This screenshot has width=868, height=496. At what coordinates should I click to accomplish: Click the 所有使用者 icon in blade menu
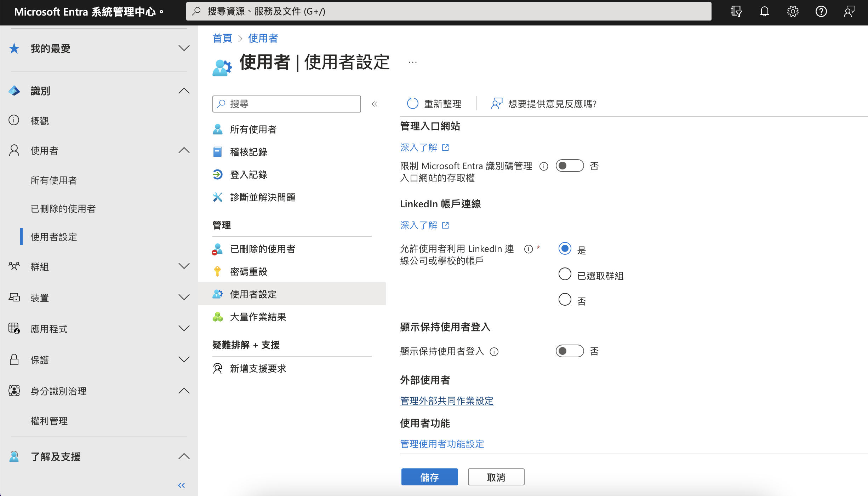coord(218,129)
